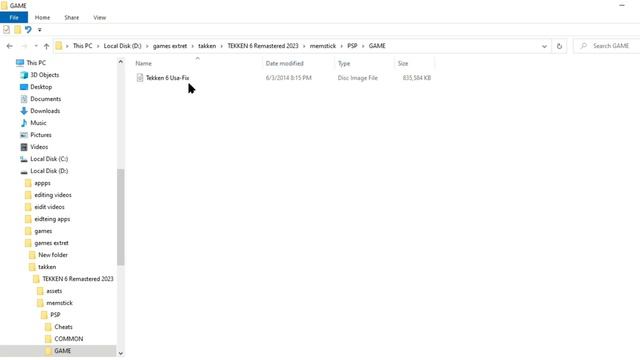Screen dimensions: 640x360
Task: Click navigation pane scroll down arrow
Action: tap(120, 353)
